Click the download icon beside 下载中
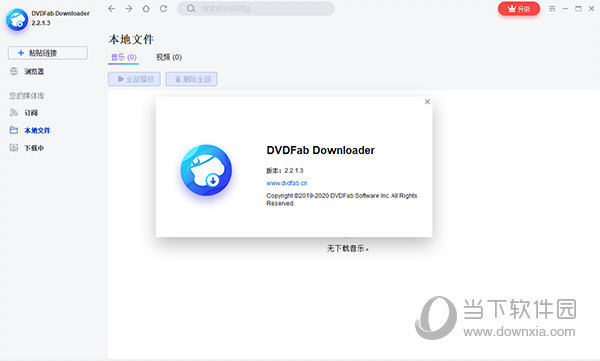The width and height of the screenshot is (600, 361). pyautogui.click(x=14, y=148)
